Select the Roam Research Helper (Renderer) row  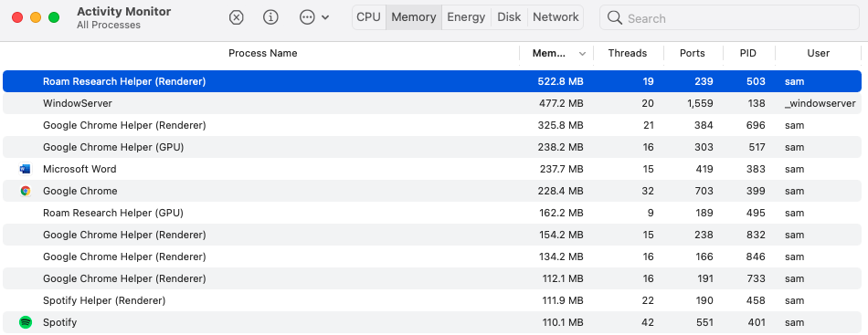(432, 81)
